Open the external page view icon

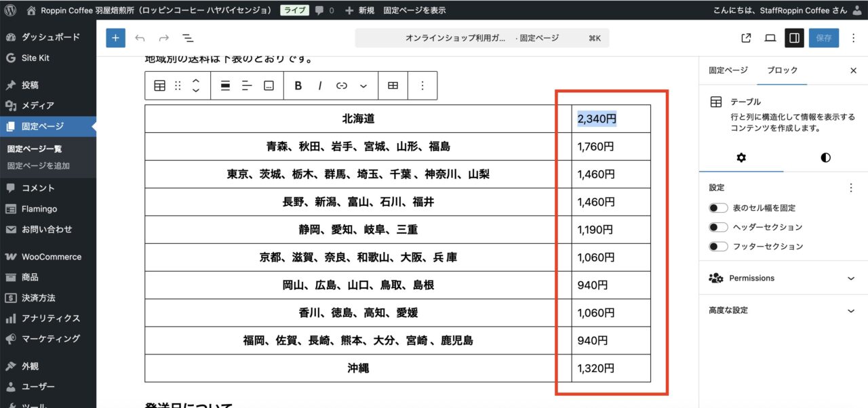point(746,38)
